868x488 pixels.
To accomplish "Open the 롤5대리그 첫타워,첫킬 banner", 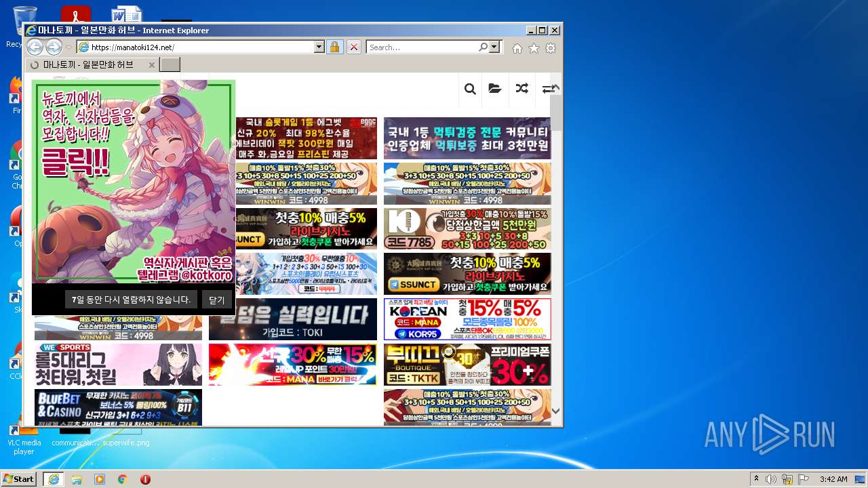I will (118, 365).
